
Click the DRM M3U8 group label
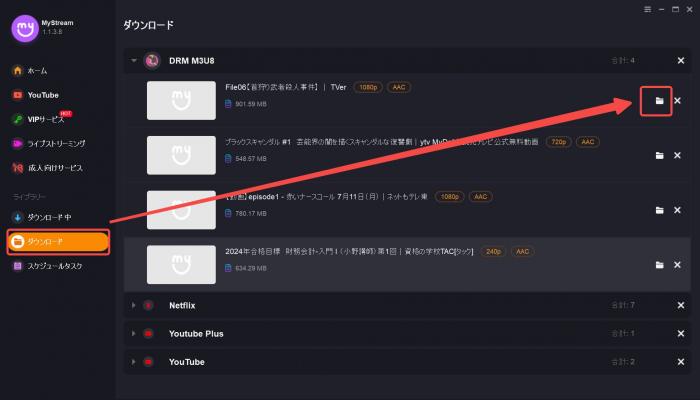pyautogui.click(x=192, y=60)
